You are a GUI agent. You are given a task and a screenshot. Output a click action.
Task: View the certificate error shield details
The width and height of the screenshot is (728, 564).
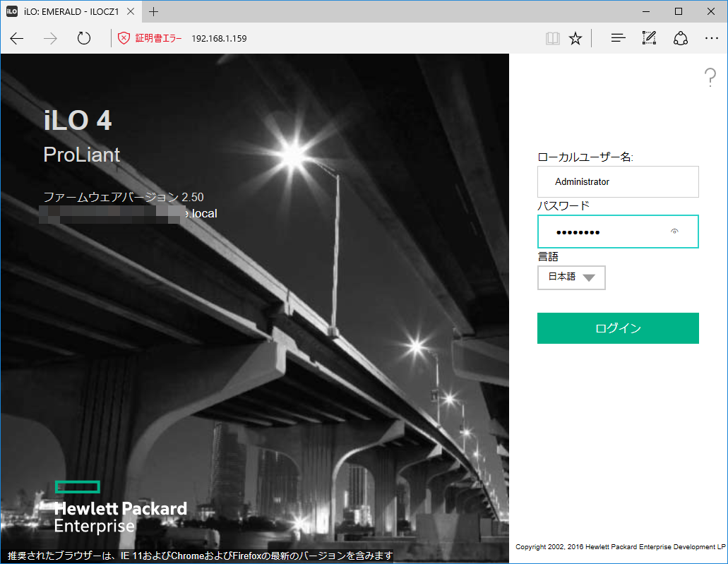click(x=124, y=38)
